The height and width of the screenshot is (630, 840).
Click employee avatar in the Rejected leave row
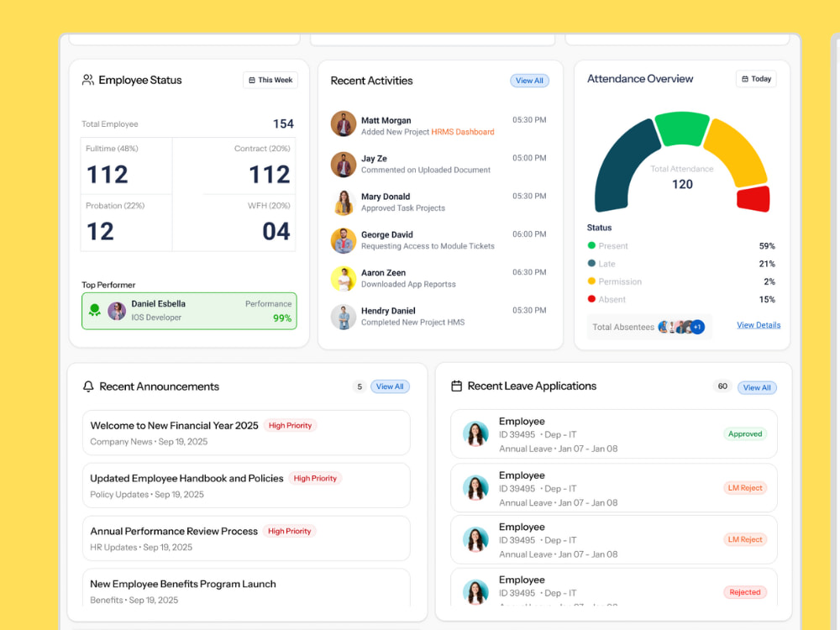pyautogui.click(x=475, y=592)
